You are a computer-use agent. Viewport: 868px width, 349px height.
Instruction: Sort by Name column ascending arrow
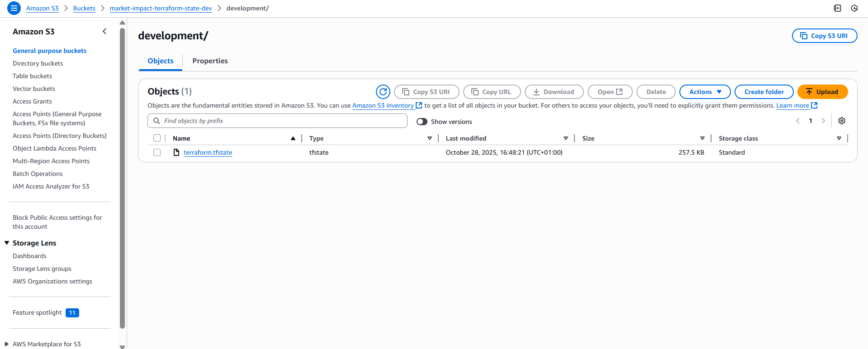293,138
